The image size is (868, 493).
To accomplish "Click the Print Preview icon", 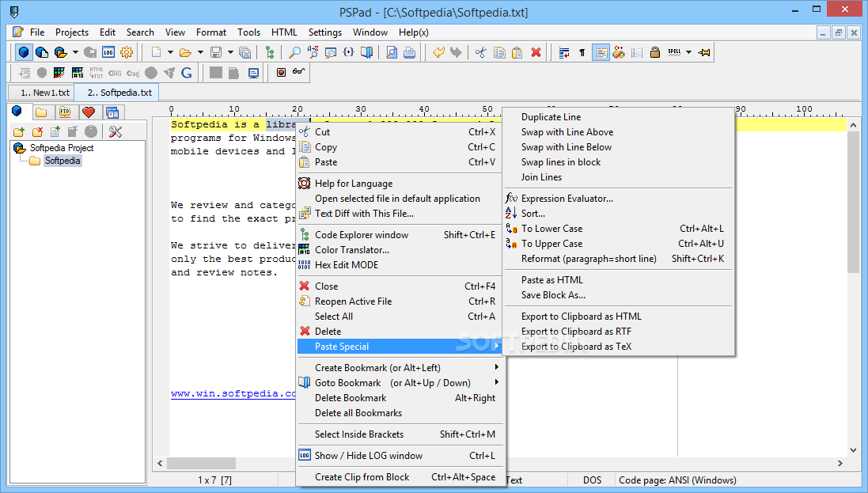I will click(x=392, y=52).
